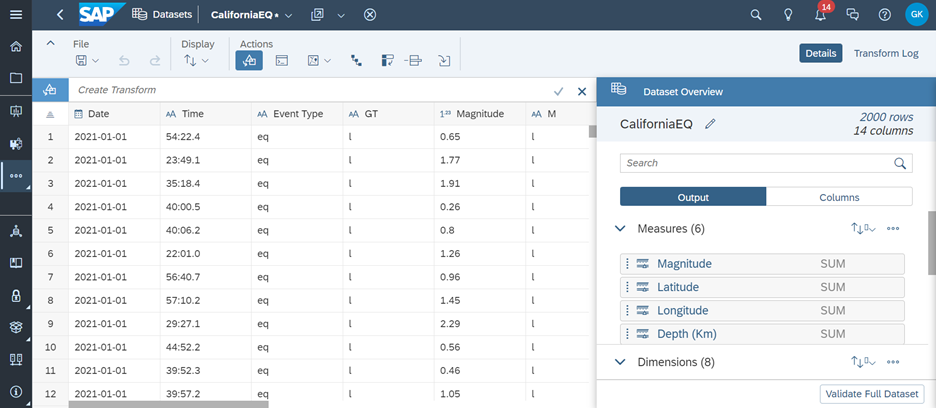Click the Home icon in sidebar
This screenshot has height=408, width=936.
pos(15,47)
